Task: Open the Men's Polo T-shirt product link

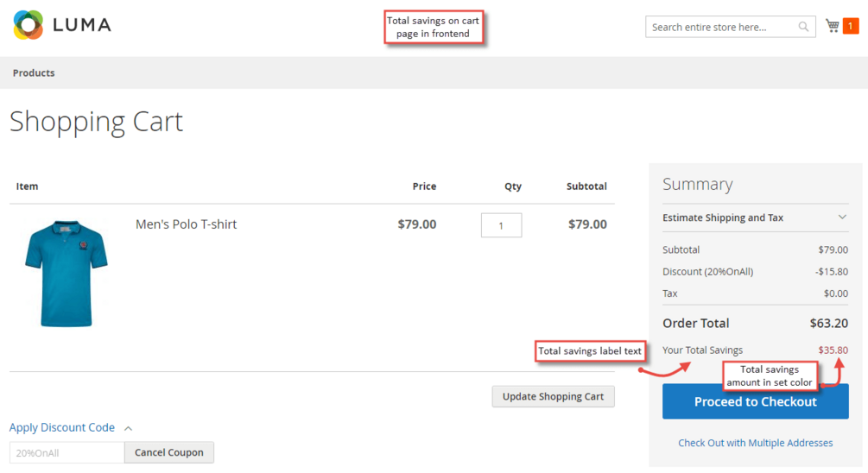Action: tap(186, 224)
